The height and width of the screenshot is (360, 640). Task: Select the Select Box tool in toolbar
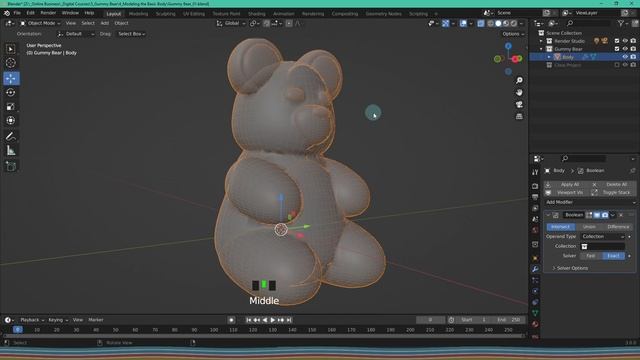click(11, 49)
